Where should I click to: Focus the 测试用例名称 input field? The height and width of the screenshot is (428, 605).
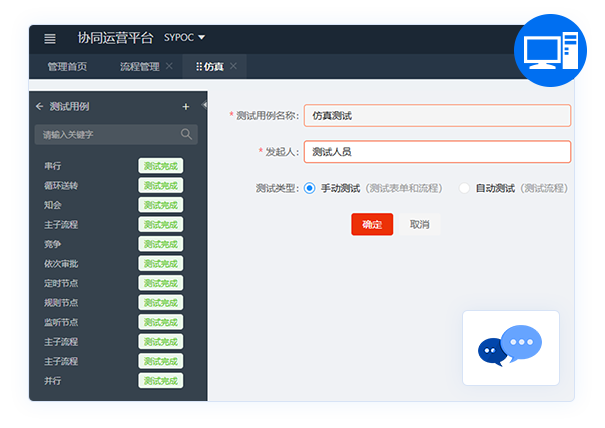click(x=437, y=115)
